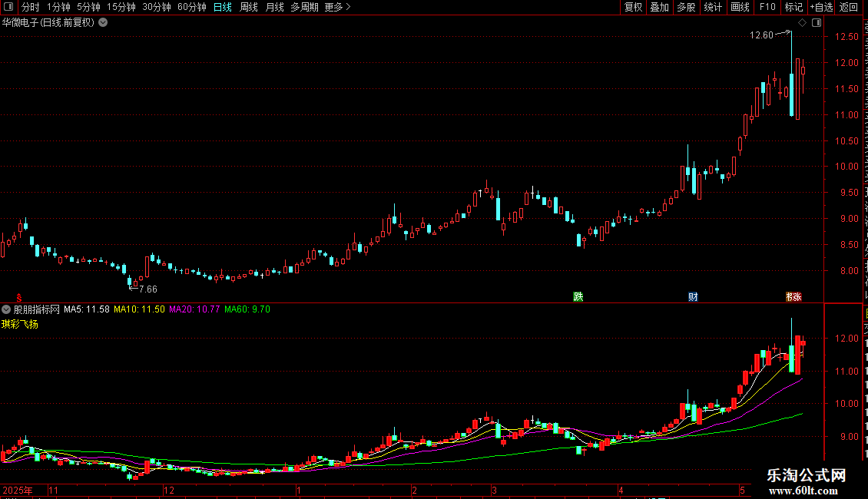Viewport: 868px width, 499px height.
Task: Click the 10.00 price axis label in main chart
Action: pyautogui.click(x=846, y=167)
